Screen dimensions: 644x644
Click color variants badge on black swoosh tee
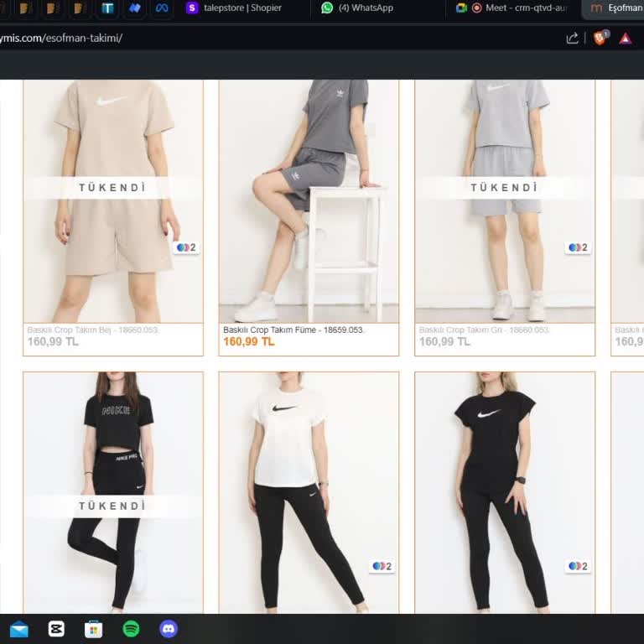[578, 566]
